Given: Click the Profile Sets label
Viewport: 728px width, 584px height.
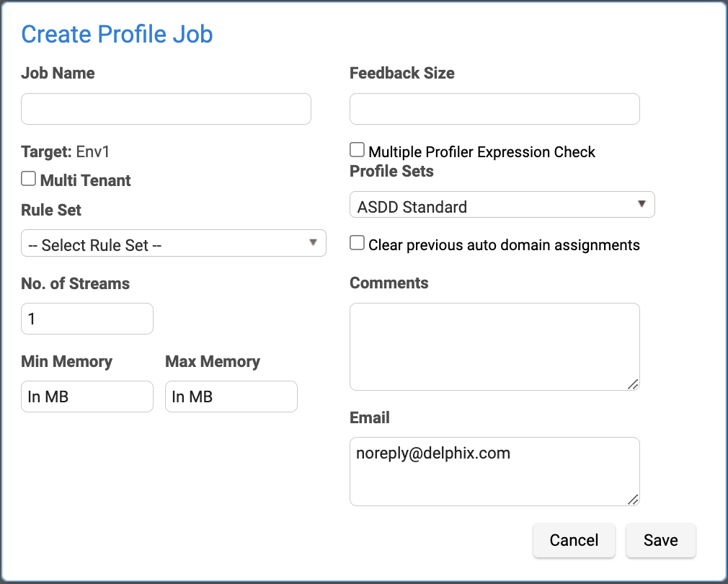Looking at the screenshot, I should coord(391,172).
